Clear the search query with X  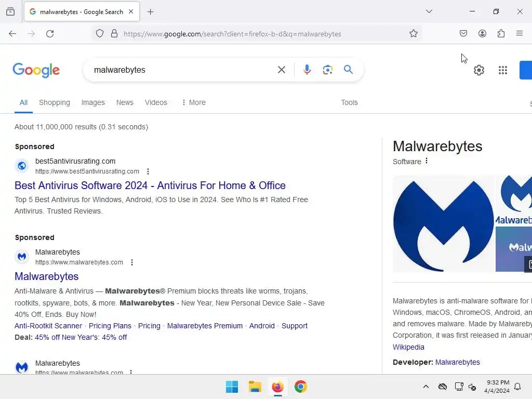point(281,70)
